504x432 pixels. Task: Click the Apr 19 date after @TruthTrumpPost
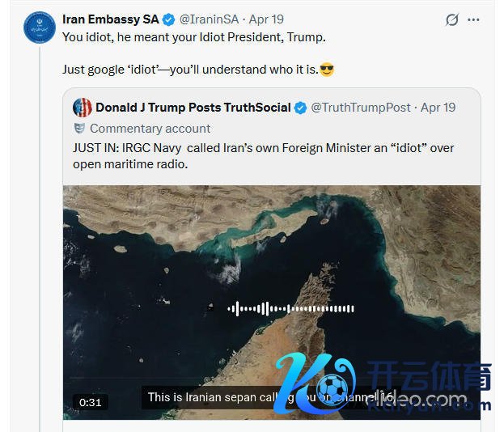[438, 108]
